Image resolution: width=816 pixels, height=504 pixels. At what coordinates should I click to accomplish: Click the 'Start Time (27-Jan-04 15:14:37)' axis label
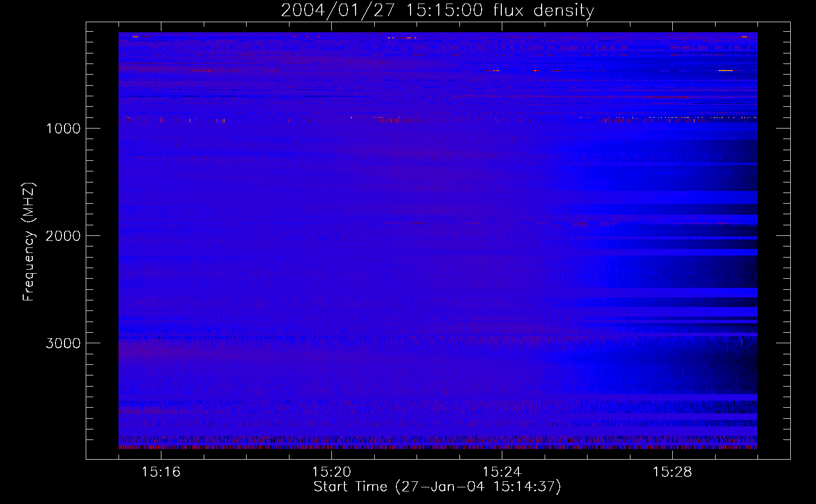pyautogui.click(x=437, y=487)
